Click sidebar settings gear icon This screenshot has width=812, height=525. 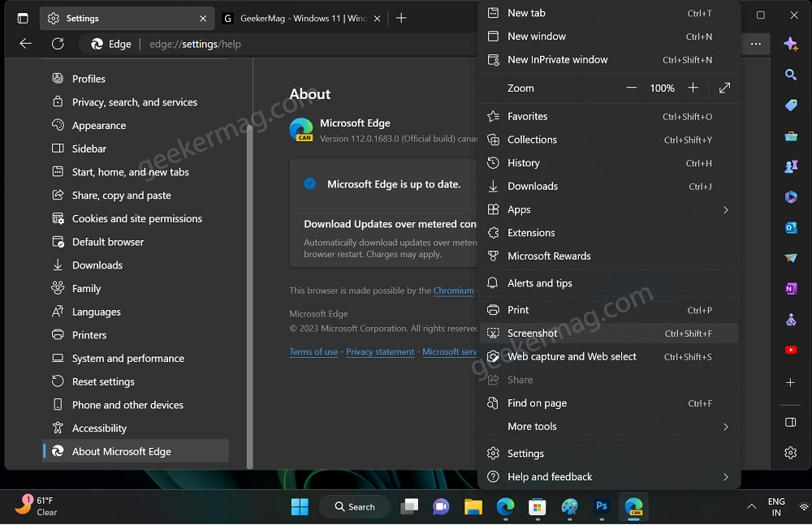(790, 453)
